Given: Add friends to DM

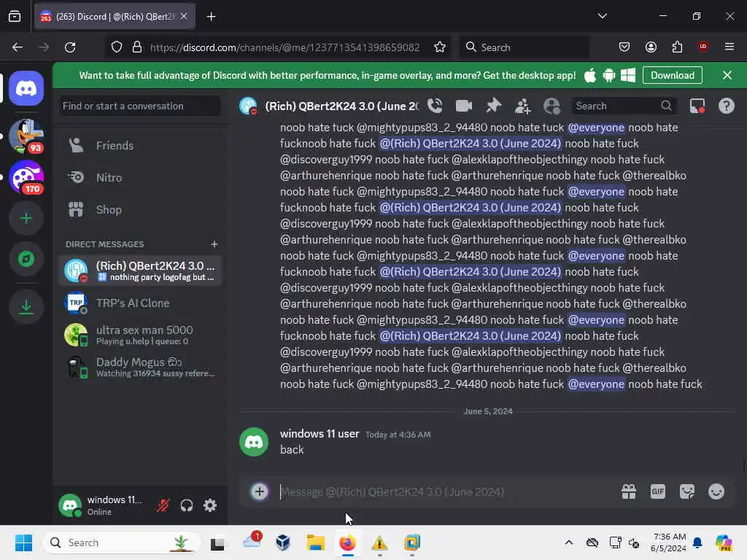Looking at the screenshot, I should coord(522,106).
